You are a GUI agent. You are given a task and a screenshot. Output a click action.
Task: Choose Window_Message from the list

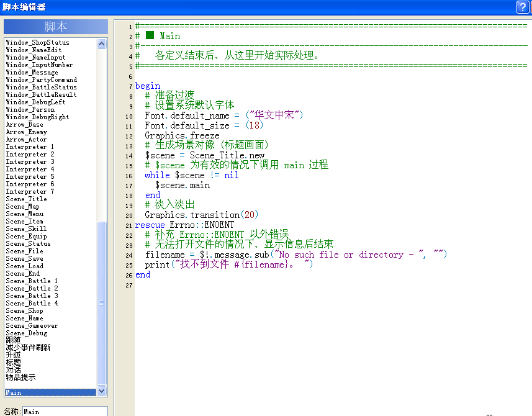(x=32, y=72)
